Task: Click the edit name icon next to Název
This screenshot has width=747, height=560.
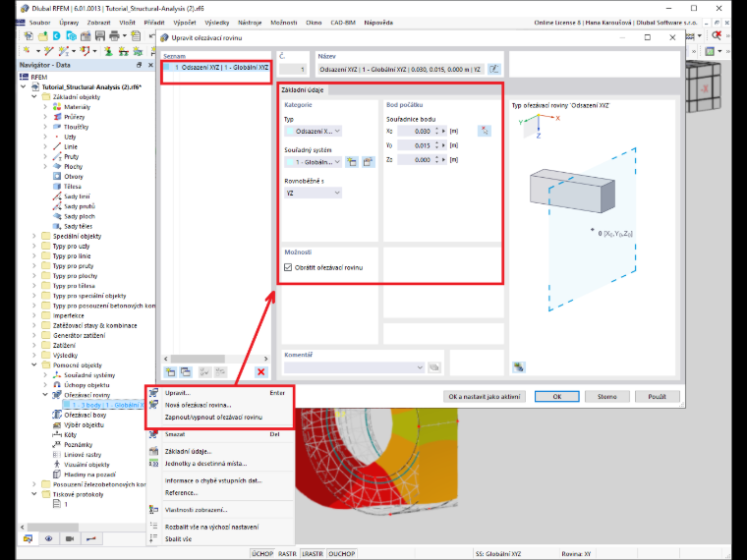Action: coord(494,69)
